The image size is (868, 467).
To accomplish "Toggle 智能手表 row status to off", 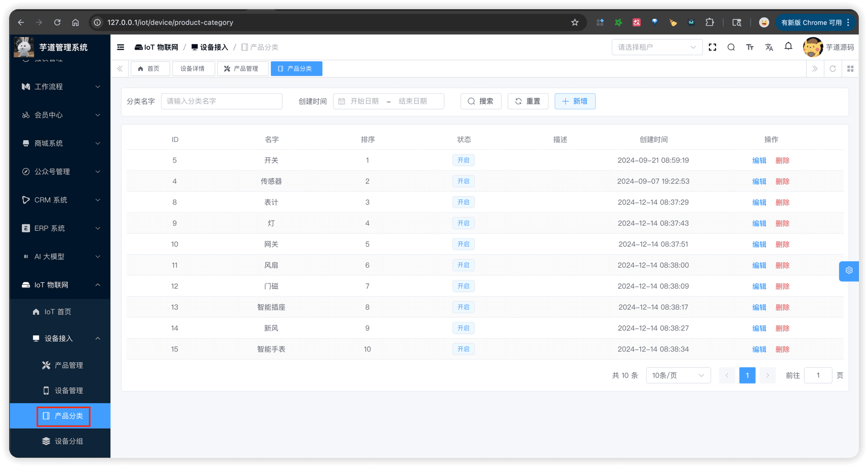I will point(463,349).
